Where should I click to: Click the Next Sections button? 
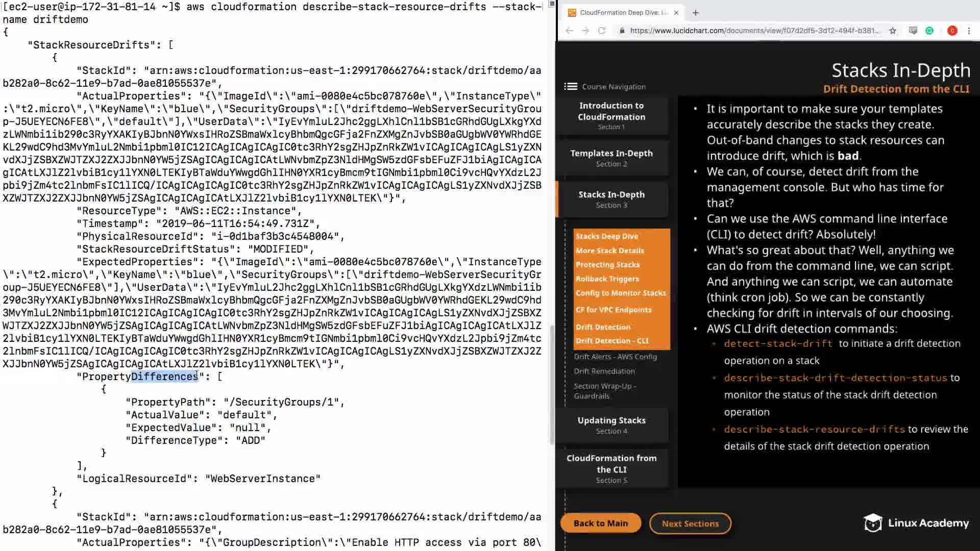[x=690, y=523]
